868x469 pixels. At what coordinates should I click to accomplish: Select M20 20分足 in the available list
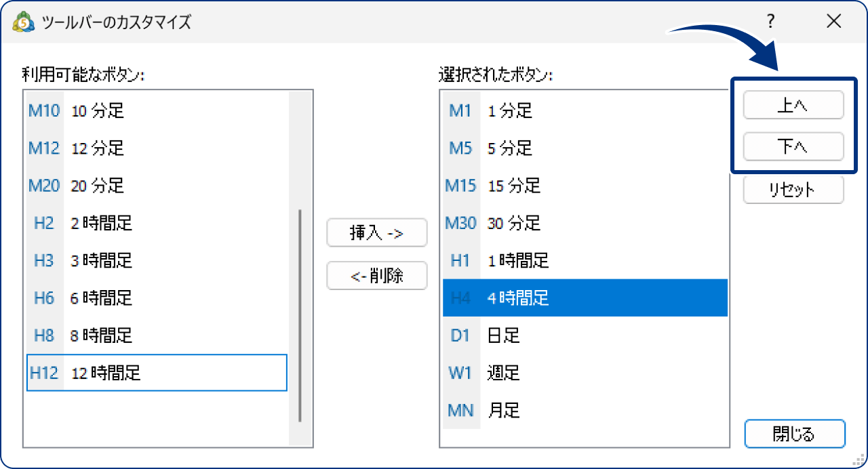(156, 185)
